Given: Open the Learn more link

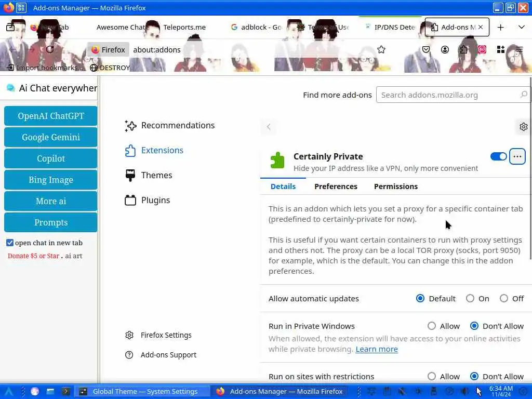Looking at the screenshot, I should (377, 349).
